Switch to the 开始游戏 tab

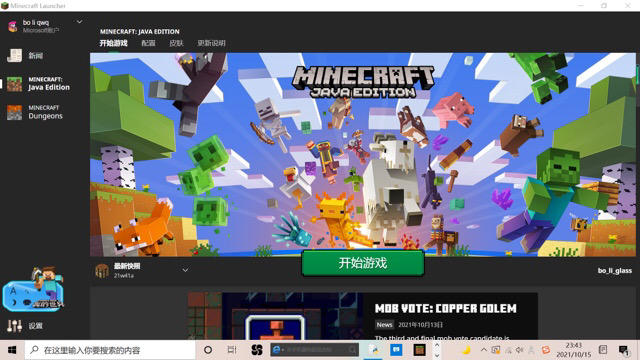click(x=113, y=43)
